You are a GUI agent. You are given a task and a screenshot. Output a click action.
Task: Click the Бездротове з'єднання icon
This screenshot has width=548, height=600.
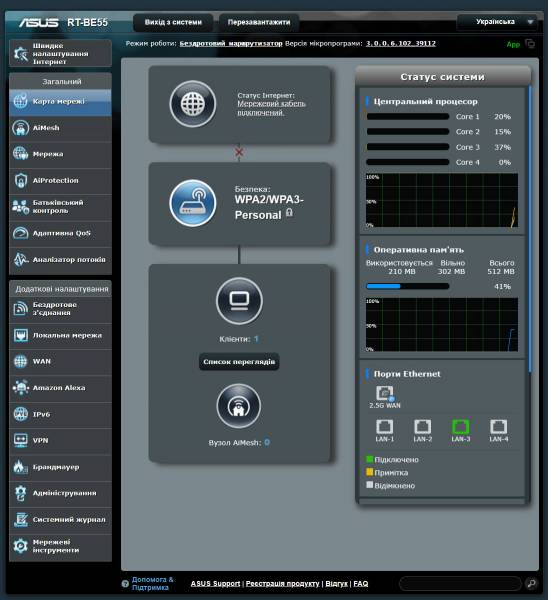[x=21, y=309]
